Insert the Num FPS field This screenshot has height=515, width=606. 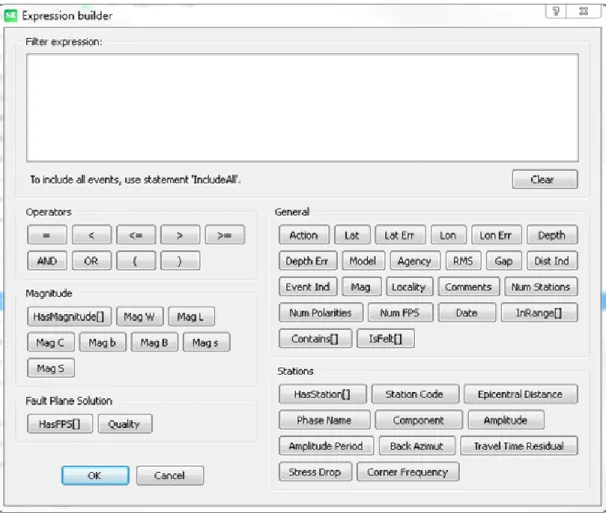pyautogui.click(x=400, y=312)
